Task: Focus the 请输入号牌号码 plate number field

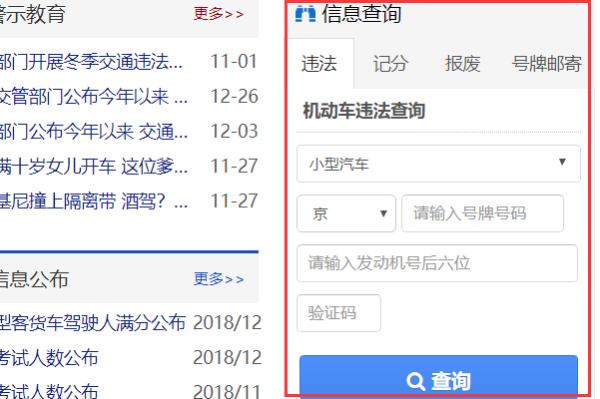Action: coord(482,213)
